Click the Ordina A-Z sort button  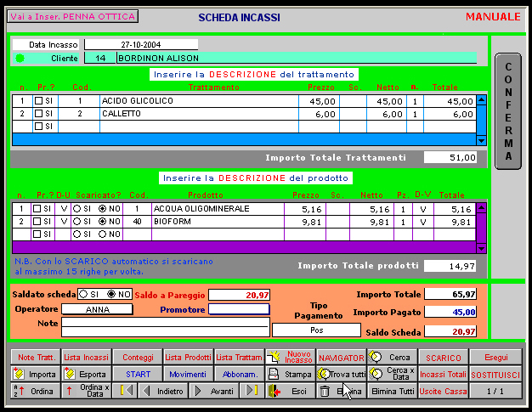click(x=36, y=391)
